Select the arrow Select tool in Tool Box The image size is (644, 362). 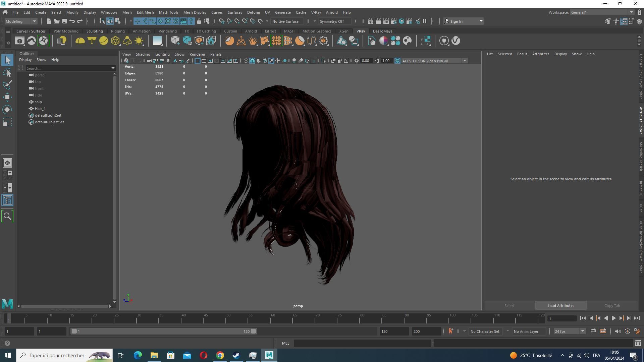point(7,60)
